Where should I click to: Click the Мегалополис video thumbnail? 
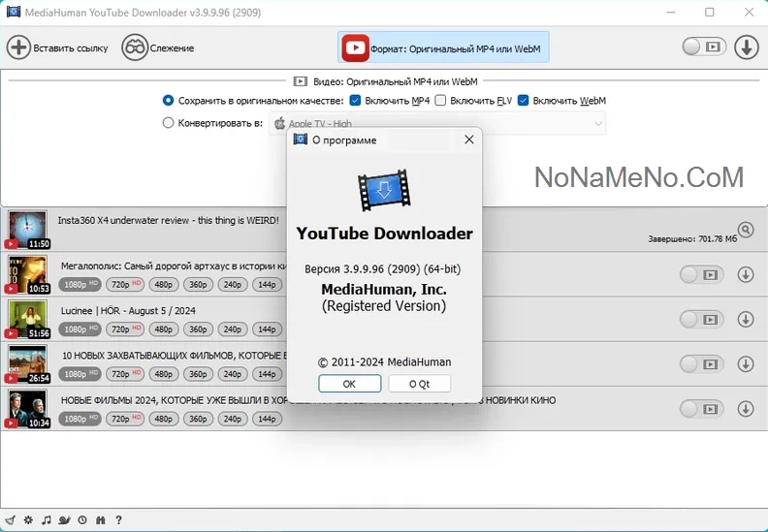coord(26,275)
